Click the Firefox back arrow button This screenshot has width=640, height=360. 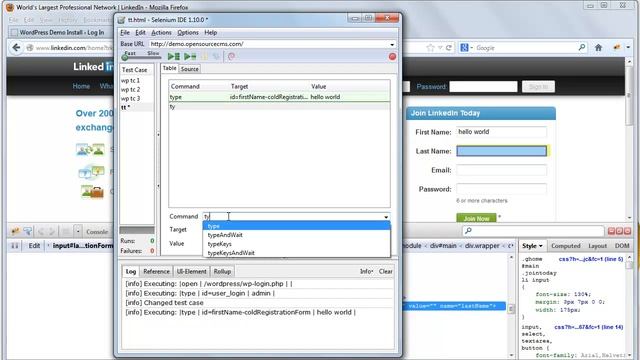16,48
